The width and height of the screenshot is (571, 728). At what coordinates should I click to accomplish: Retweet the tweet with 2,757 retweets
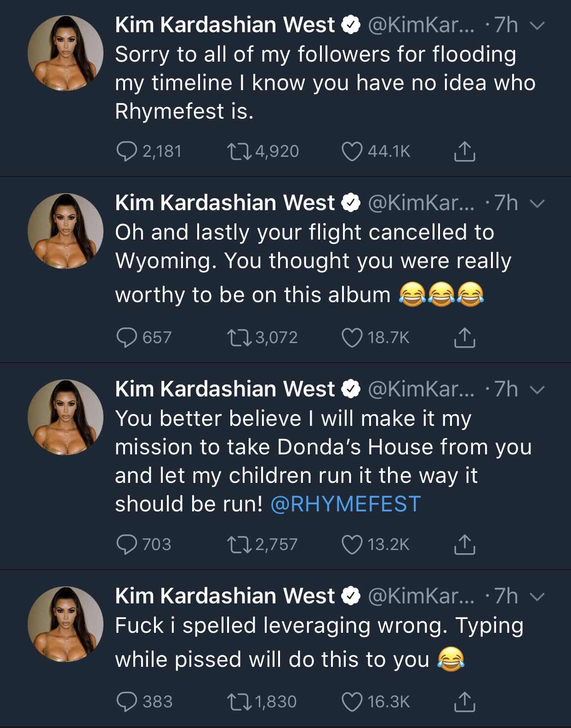tap(240, 545)
